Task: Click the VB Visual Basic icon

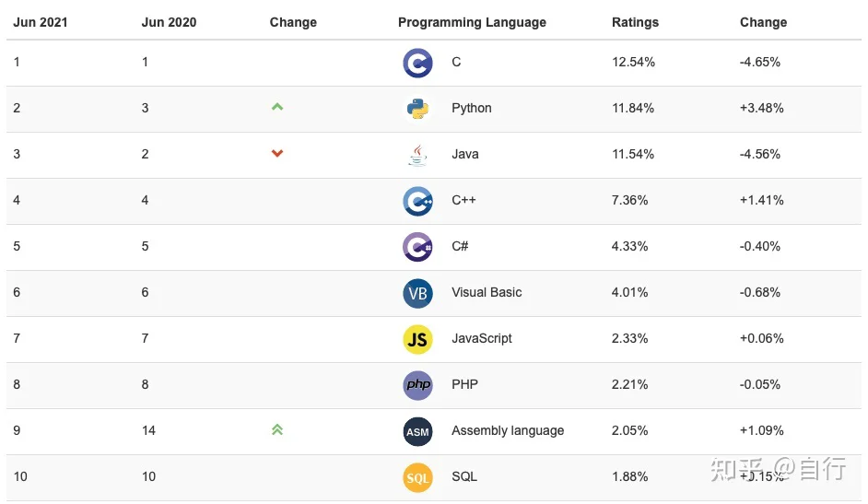Action: click(417, 293)
